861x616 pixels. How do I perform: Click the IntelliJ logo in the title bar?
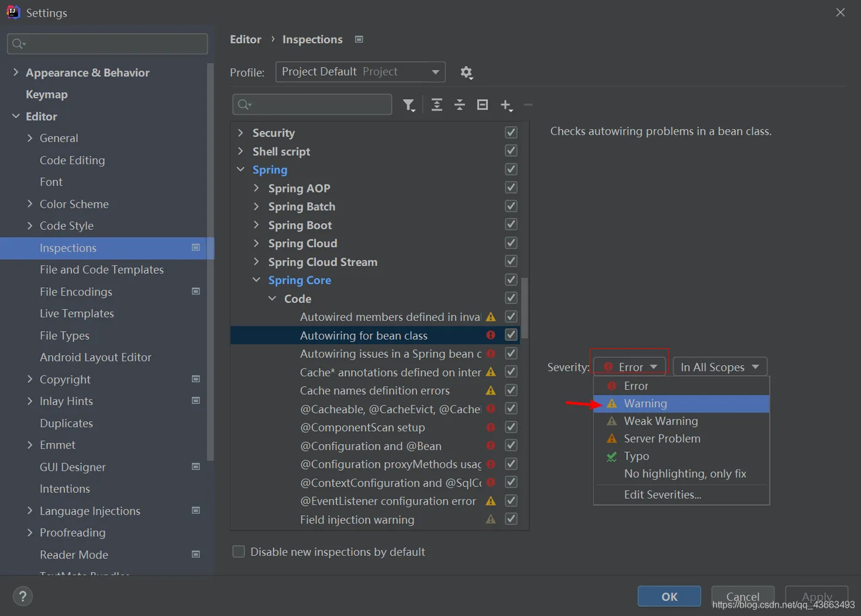coord(13,12)
